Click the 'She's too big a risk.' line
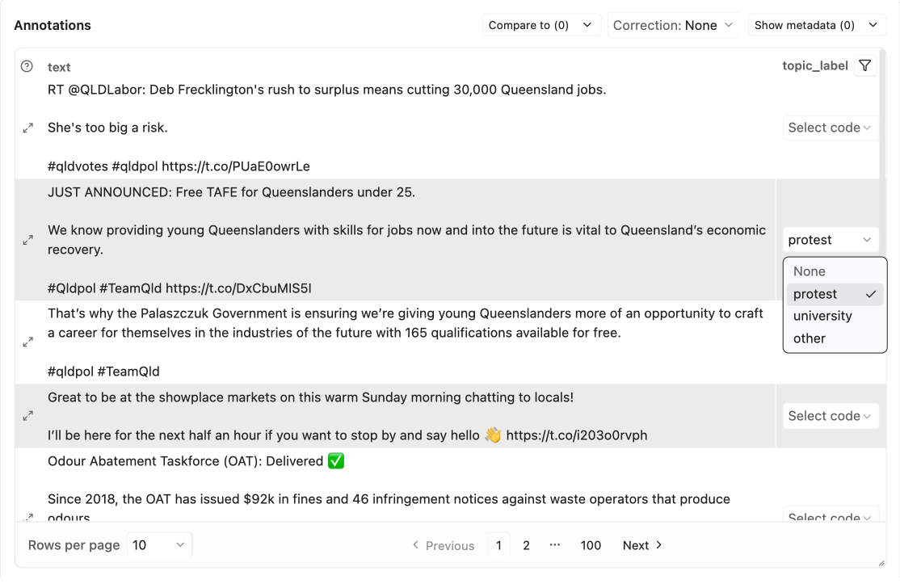 [108, 128]
